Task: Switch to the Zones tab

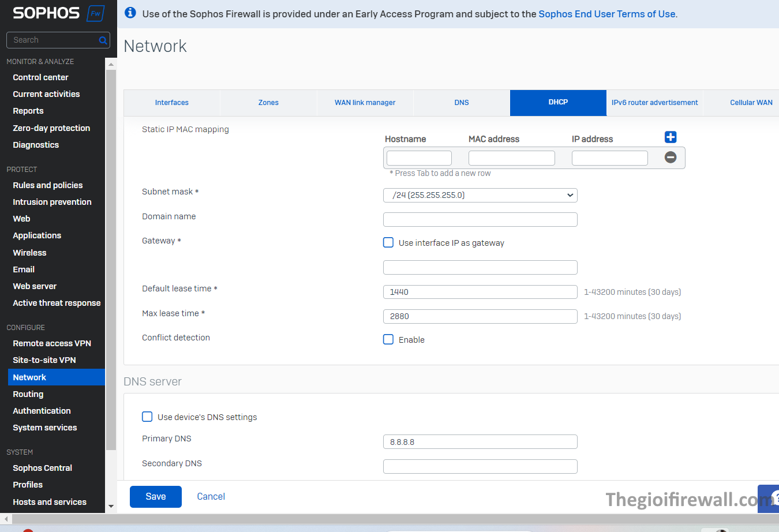Action: coord(268,103)
